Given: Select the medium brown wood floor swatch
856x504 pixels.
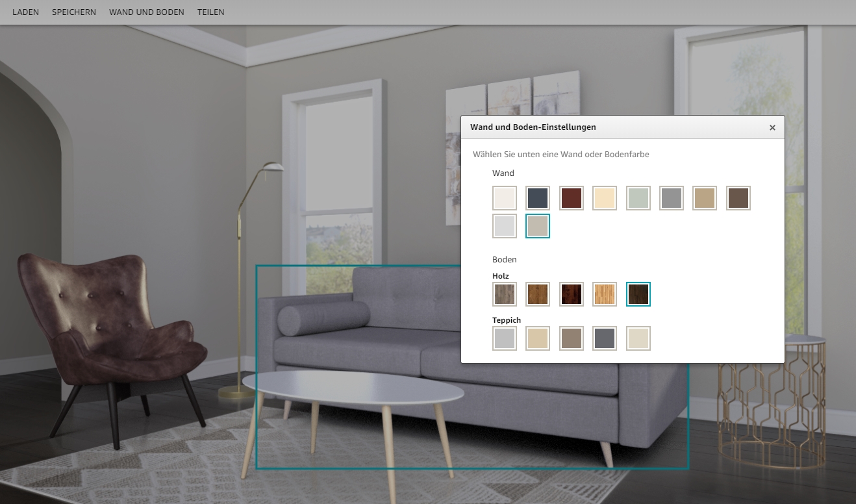Looking at the screenshot, I should click(x=538, y=294).
